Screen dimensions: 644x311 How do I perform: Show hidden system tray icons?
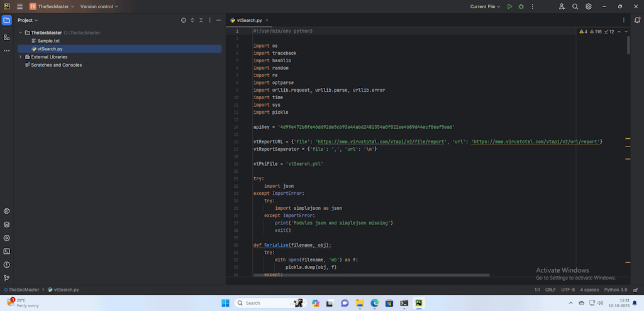pos(570,303)
